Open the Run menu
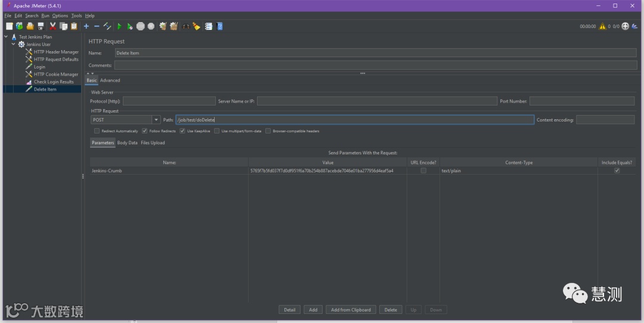The width and height of the screenshot is (644, 323). [45, 15]
